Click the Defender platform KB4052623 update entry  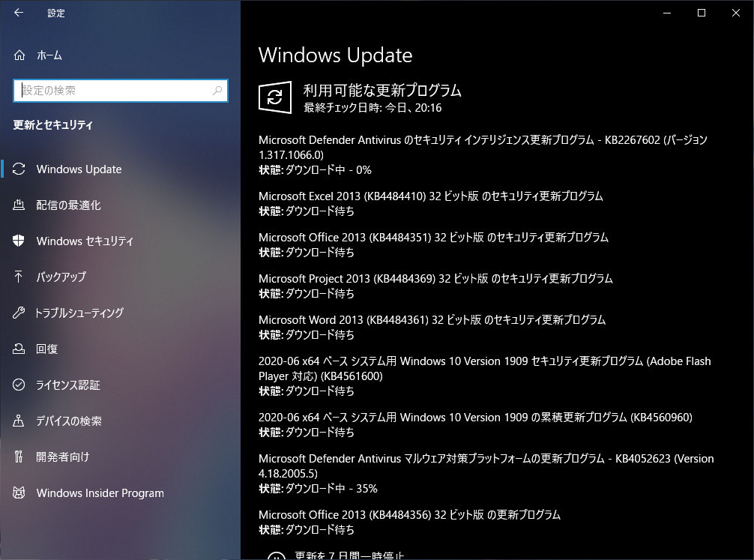[x=486, y=466]
